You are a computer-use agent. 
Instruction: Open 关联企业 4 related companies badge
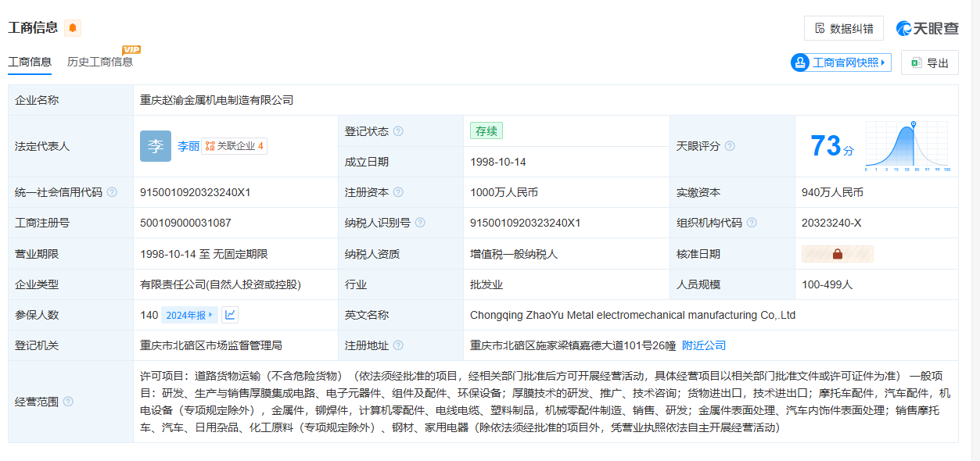click(x=234, y=146)
